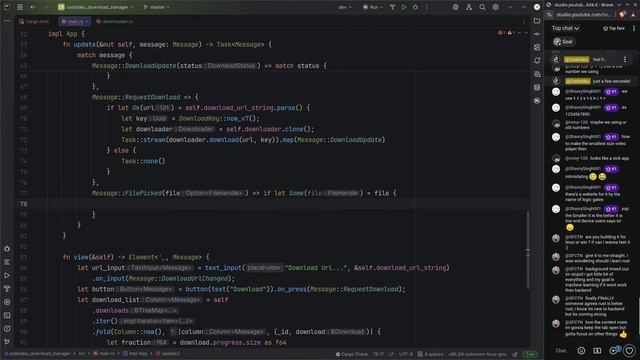This screenshot has height=360, width=640.
Task: Click the Goal chip in chat
Action: tap(564, 42)
